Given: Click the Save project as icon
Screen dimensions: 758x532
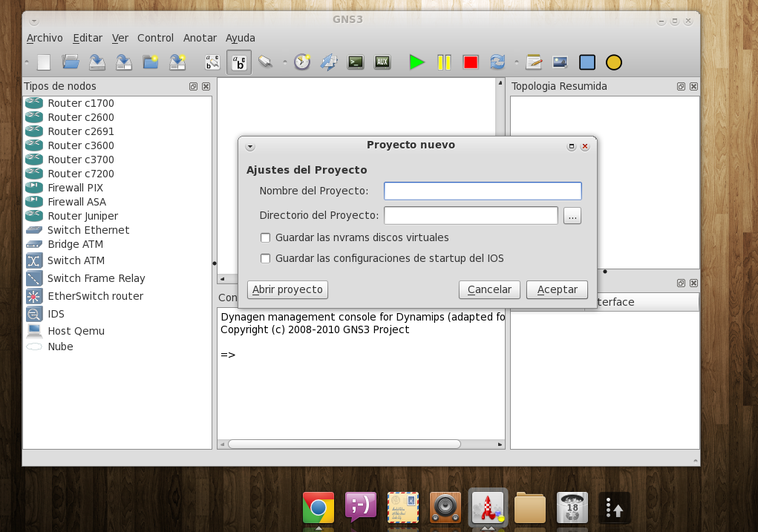Looking at the screenshot, I should click(x=124, y=62).
